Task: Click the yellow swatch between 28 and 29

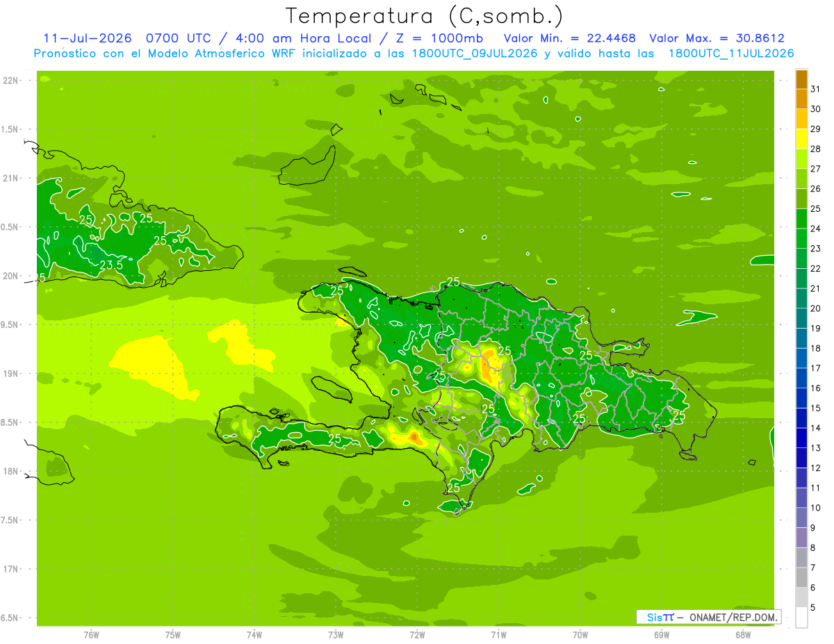Action: pos(801,139)
